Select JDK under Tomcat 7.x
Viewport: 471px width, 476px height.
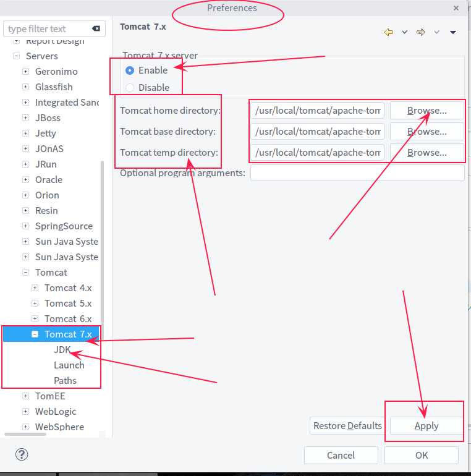click(x=62, y=350)
